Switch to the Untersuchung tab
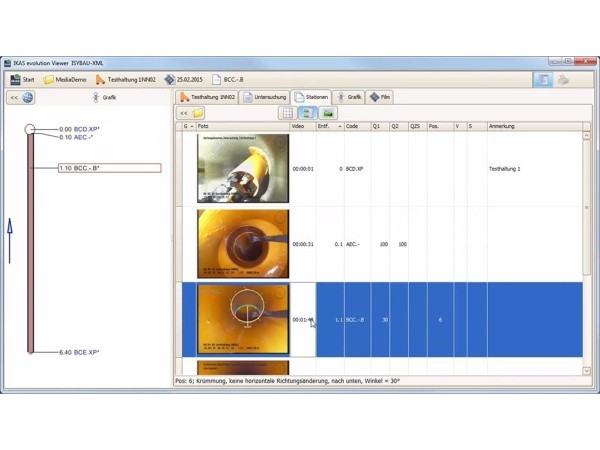Image resolution: width=600 pixels, height=450 pixels. (266, 97)
